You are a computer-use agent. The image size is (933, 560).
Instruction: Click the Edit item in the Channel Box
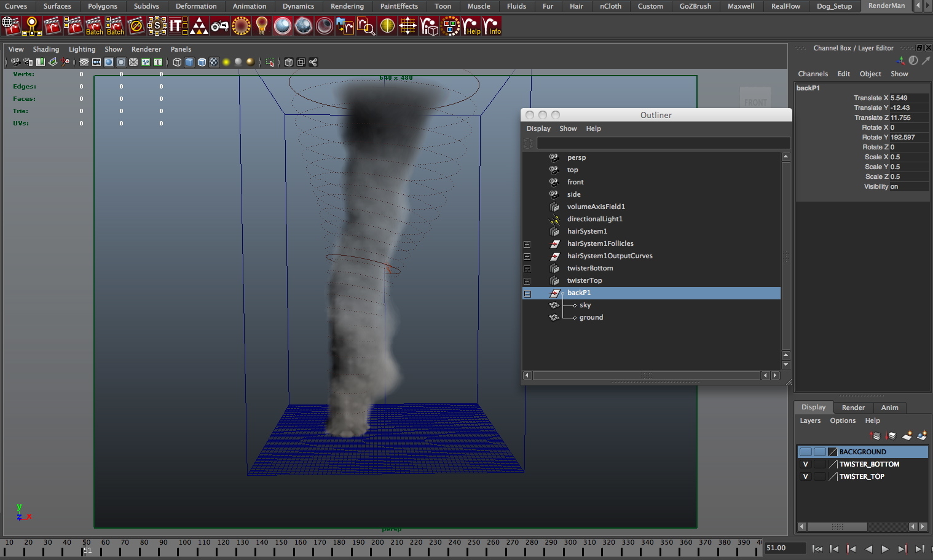(843, 73)
